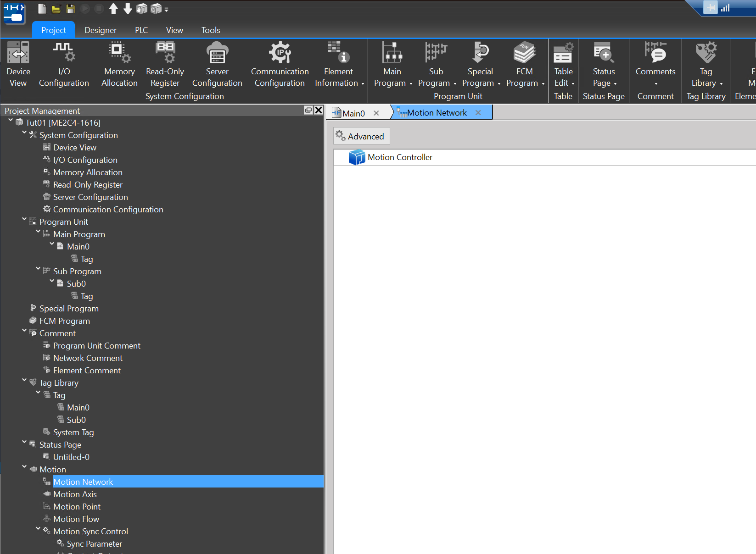
Task: Select Motion Axis in project tree
Action: pos(75,494)
